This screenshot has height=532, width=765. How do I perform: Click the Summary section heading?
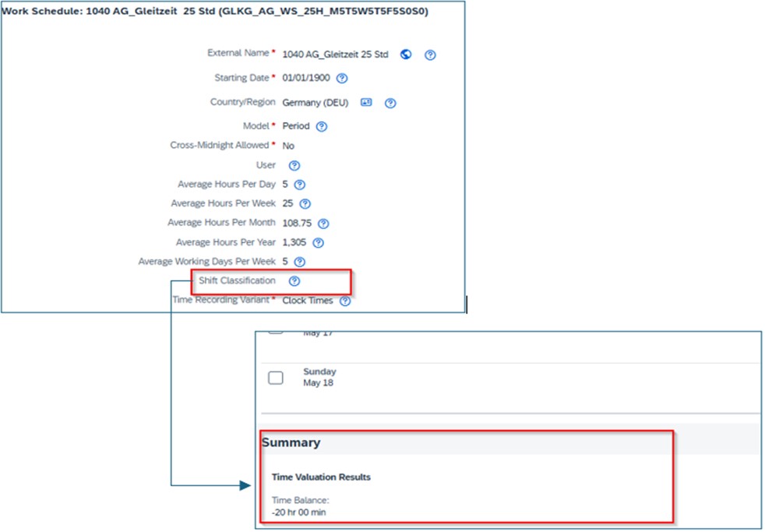click(x=291, y=442)
